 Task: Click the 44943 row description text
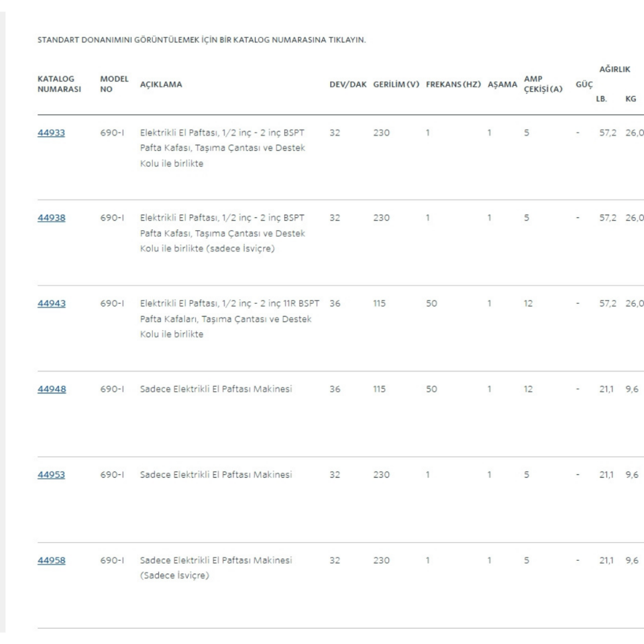tap(225, 319)
